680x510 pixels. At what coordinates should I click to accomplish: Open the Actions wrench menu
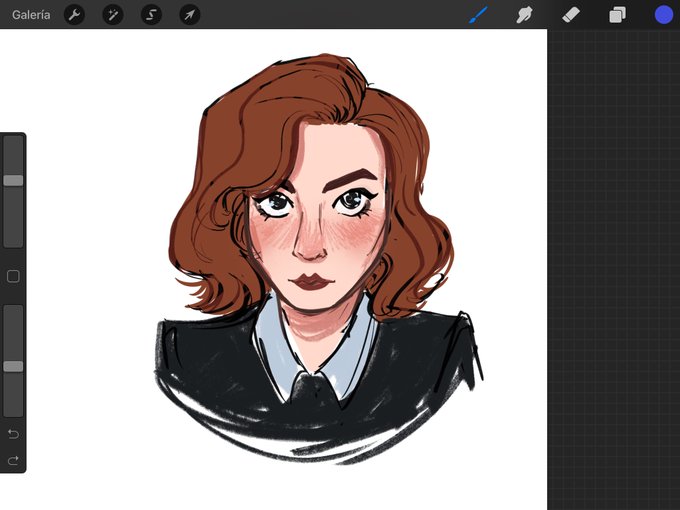[x=75, y=15]
